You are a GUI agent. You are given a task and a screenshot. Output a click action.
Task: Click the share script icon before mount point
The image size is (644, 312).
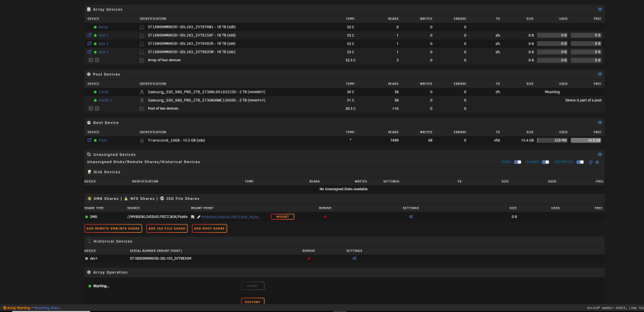(193, 217)
